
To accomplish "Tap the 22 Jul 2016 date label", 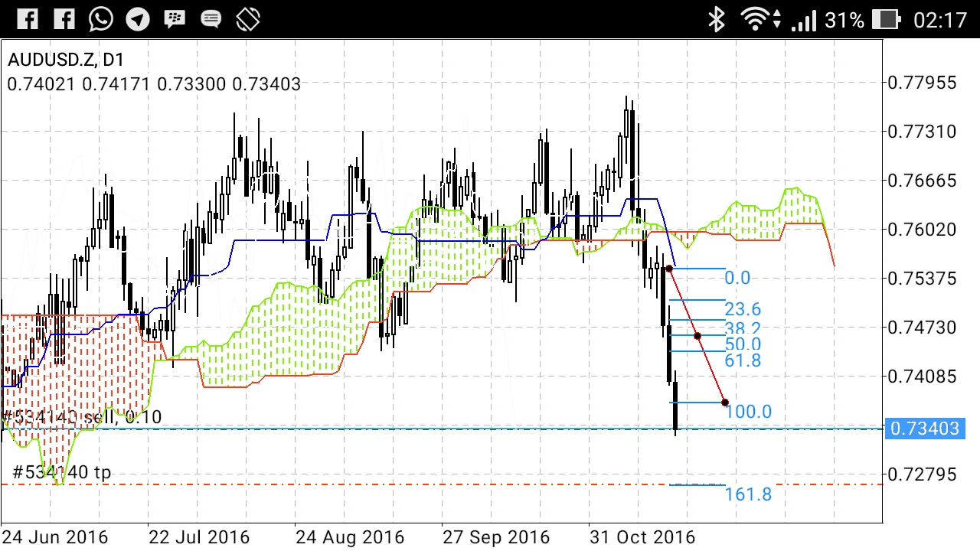I will tap(200, 536).
